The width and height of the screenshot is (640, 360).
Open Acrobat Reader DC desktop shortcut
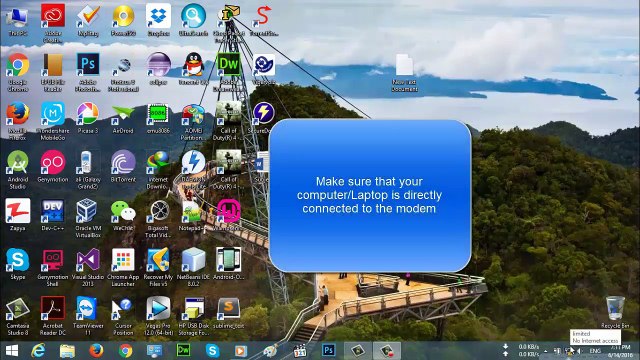coord(53,316)
